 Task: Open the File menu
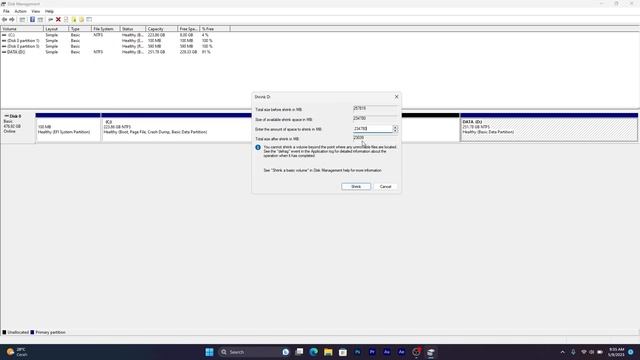click(x=6, y=11)
